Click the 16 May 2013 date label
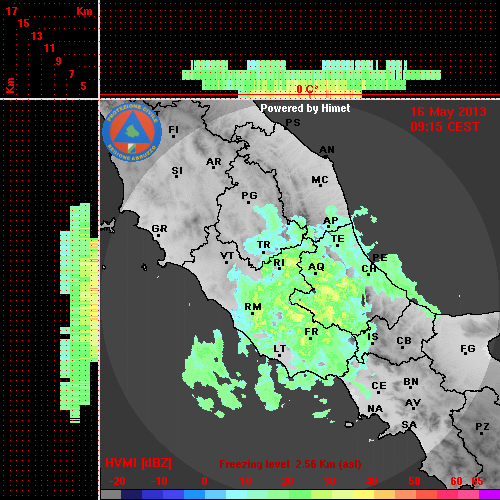The image size is (500, 500). coord(448,112)
